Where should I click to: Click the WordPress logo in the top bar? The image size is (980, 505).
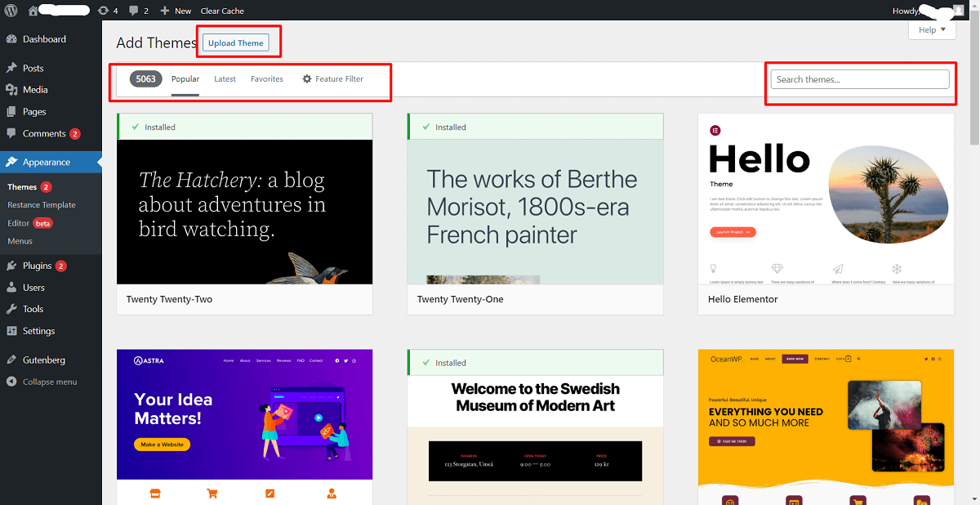(x=11, y=11)
